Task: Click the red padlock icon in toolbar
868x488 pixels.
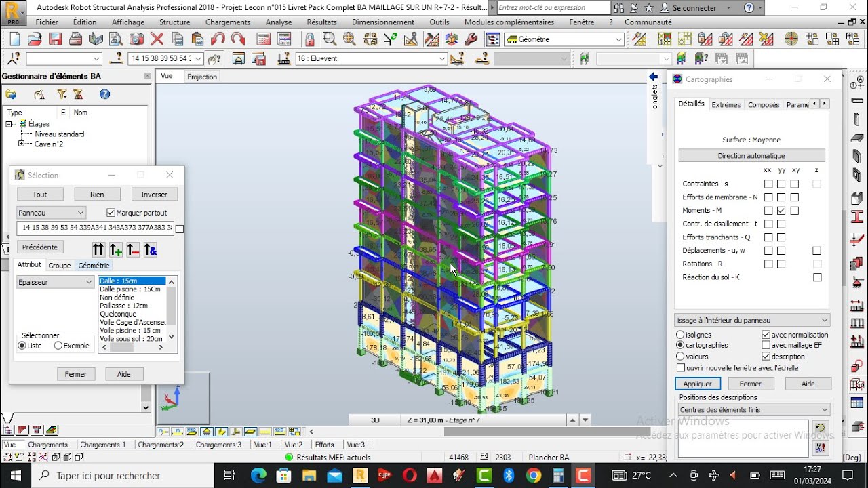Action: point(310,39)
